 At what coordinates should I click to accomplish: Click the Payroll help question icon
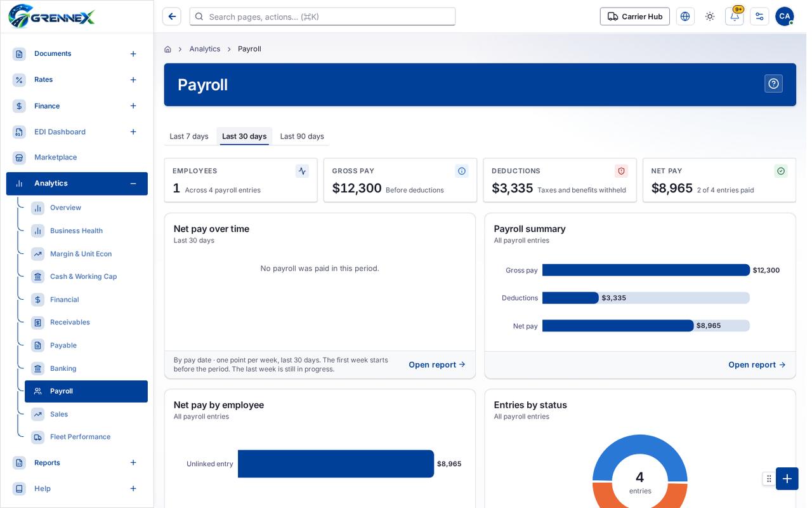(773, 84)
